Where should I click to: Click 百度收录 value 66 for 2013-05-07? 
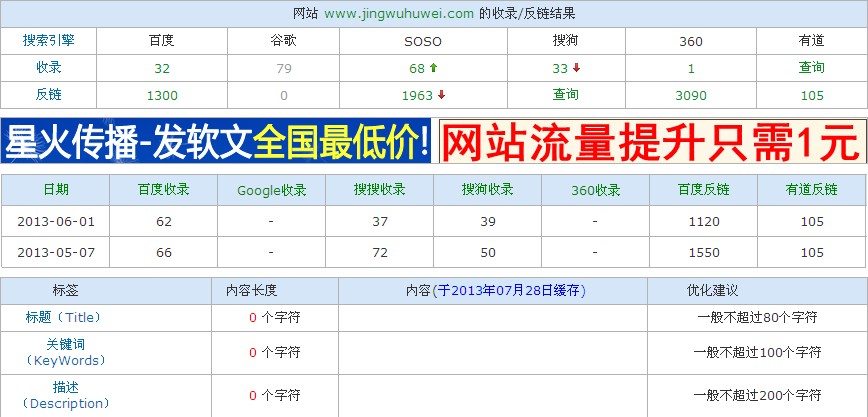tap(164, 253)
